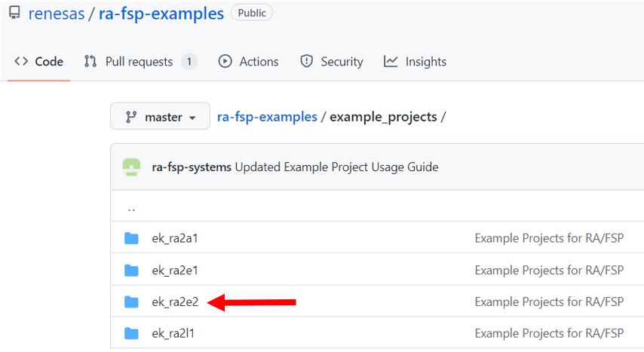Click the Insights graph icon
Viewport: 644px width, 352px height.
coord(391,61)
